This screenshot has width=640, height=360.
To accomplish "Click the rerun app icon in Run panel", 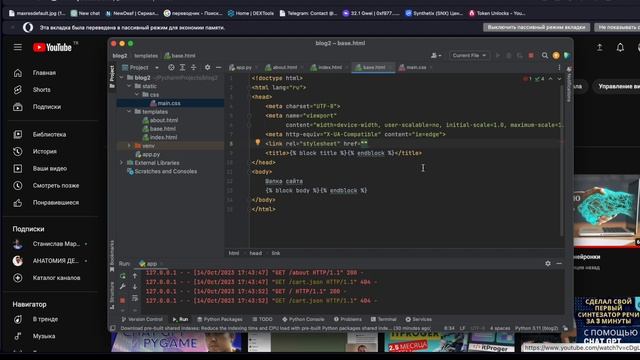I will [x=122, y=276].
